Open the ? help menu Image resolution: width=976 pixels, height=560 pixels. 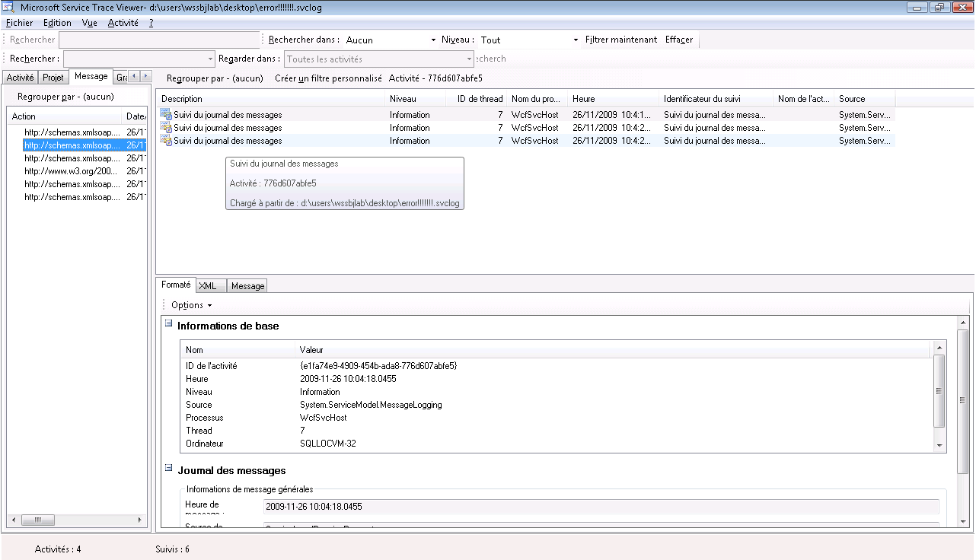click(152, 23)
